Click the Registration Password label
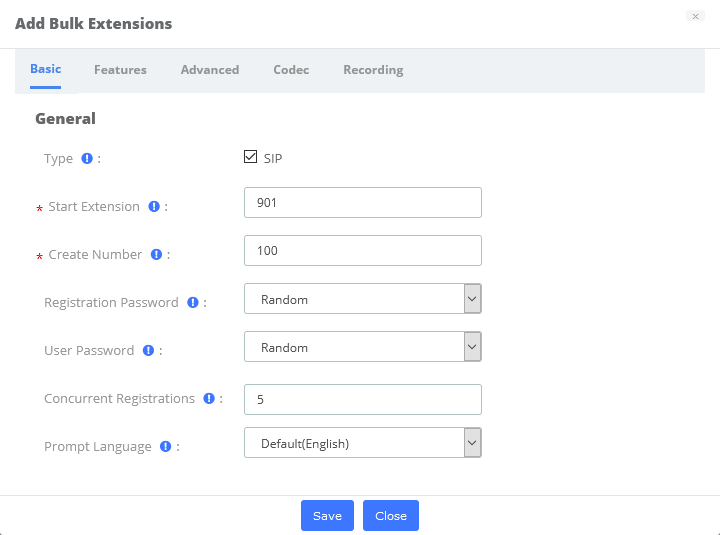This screenshot has width=720, height=535. pos(111,303)
